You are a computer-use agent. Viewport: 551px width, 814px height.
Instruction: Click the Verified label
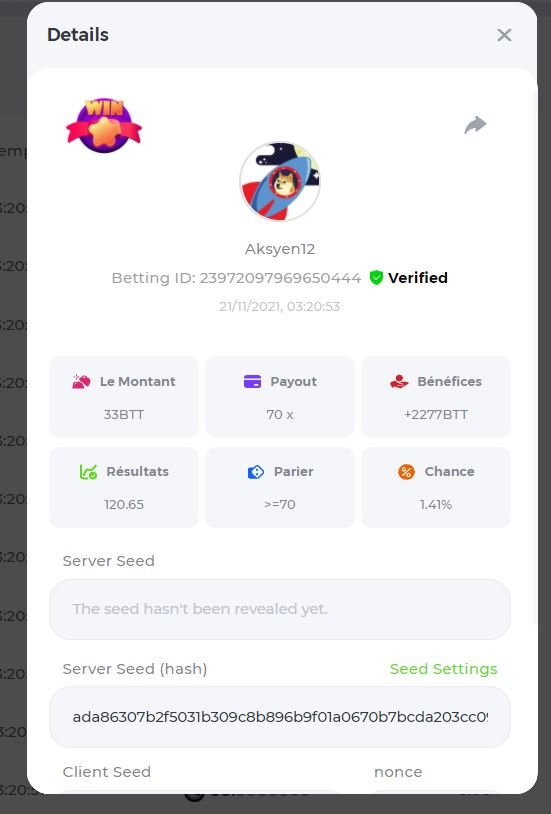(x=418, y=278)
